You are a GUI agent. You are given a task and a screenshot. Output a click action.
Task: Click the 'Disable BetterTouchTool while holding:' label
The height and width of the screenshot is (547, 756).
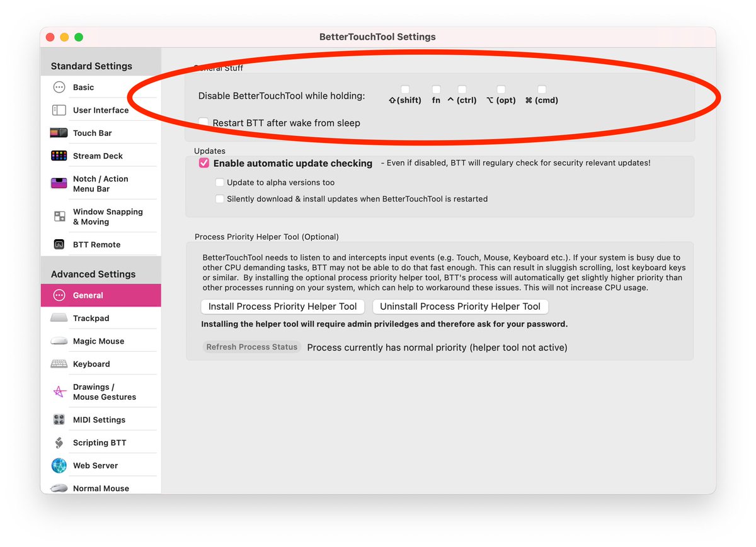(282, 96)
